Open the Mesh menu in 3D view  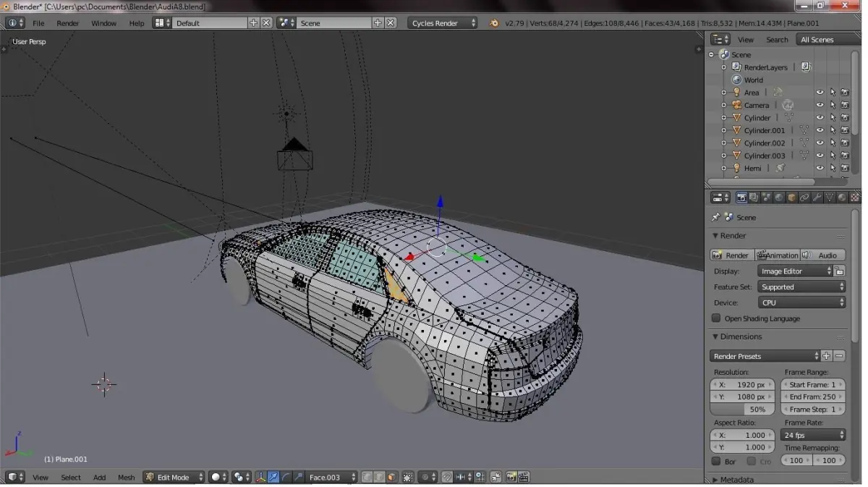pyautogui.click(x=126, y=478)
